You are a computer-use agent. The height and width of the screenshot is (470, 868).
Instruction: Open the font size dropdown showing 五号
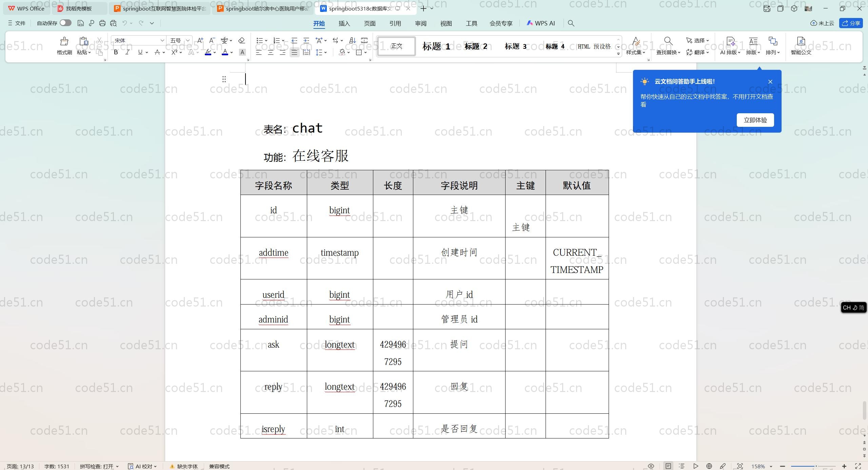click(x=188, y=40)
